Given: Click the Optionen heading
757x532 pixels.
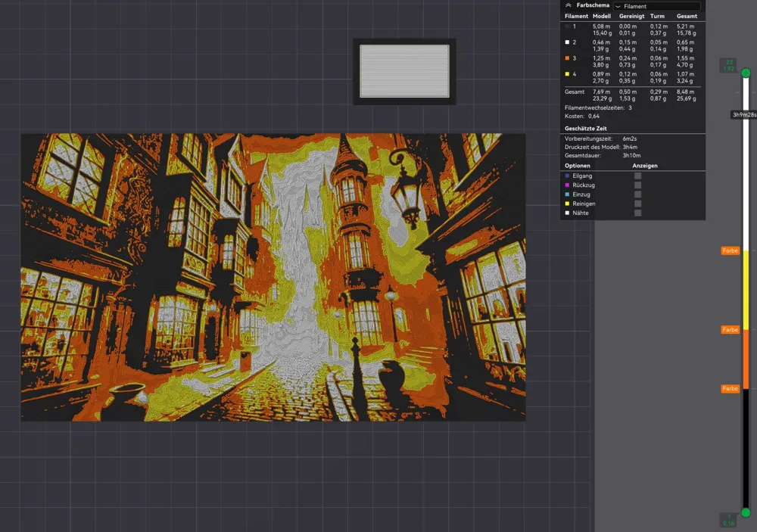Looking at the screenshot, I should point(578,166).
